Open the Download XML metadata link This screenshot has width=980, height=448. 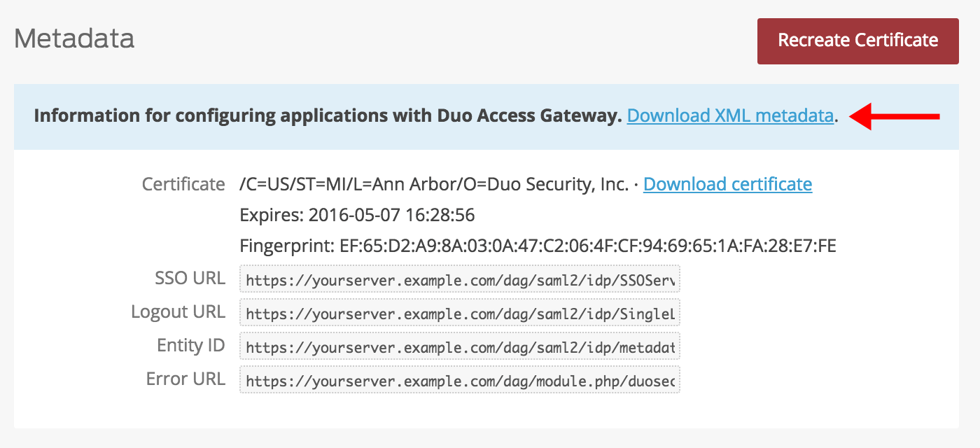point(730,116)
